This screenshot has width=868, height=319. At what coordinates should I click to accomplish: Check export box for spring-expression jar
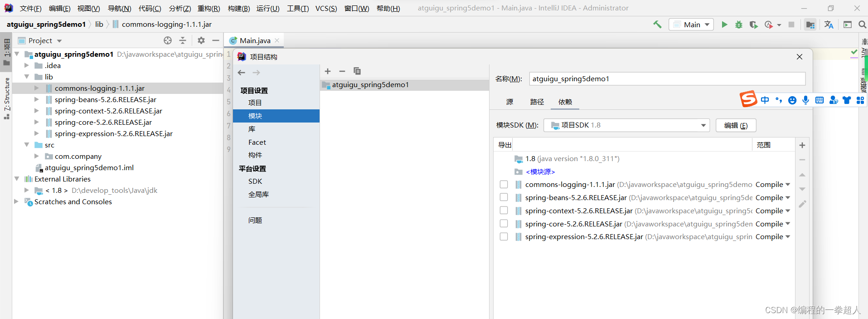tap(504, 237)
